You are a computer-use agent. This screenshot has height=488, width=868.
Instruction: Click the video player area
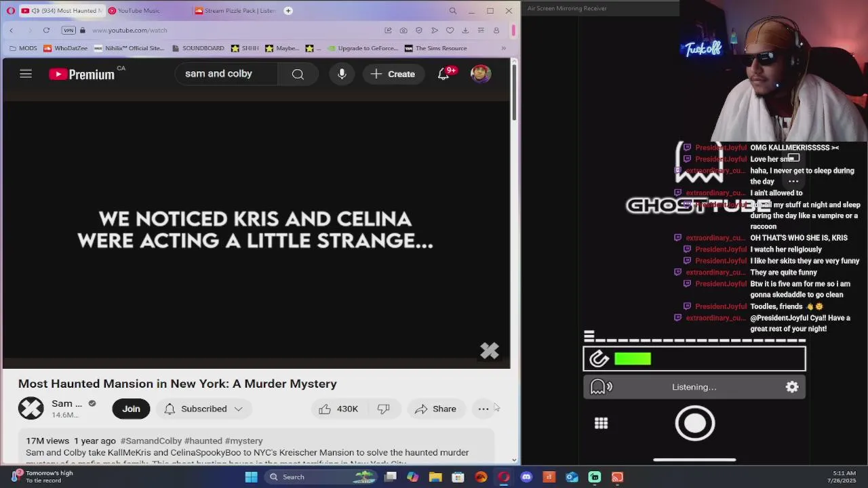(x=256, y=230)
